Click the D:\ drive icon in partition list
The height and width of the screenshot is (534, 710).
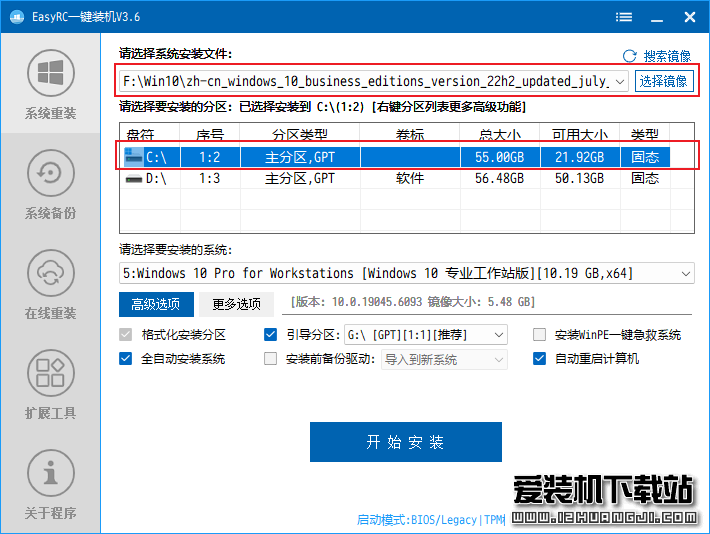(134, 179)
